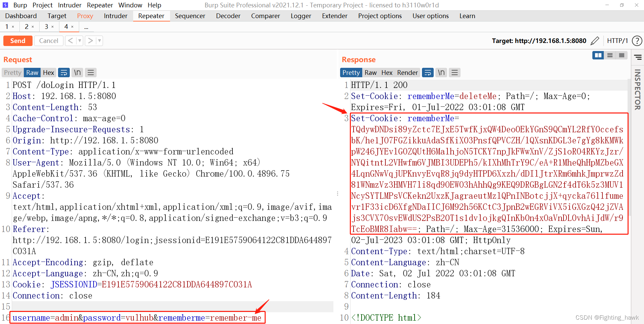Toggle the HTTP/1 protocol selector

pos(617,41)
